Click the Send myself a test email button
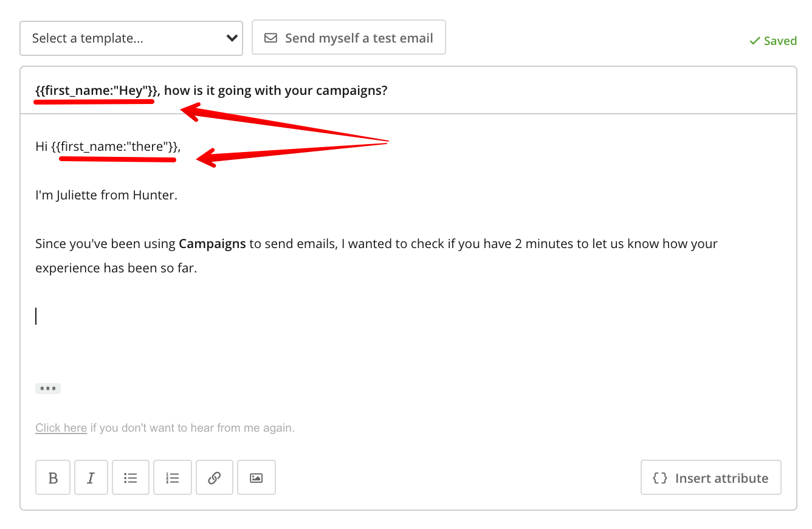Viewport: 812px width, 529px height. [x=348, y=37]
